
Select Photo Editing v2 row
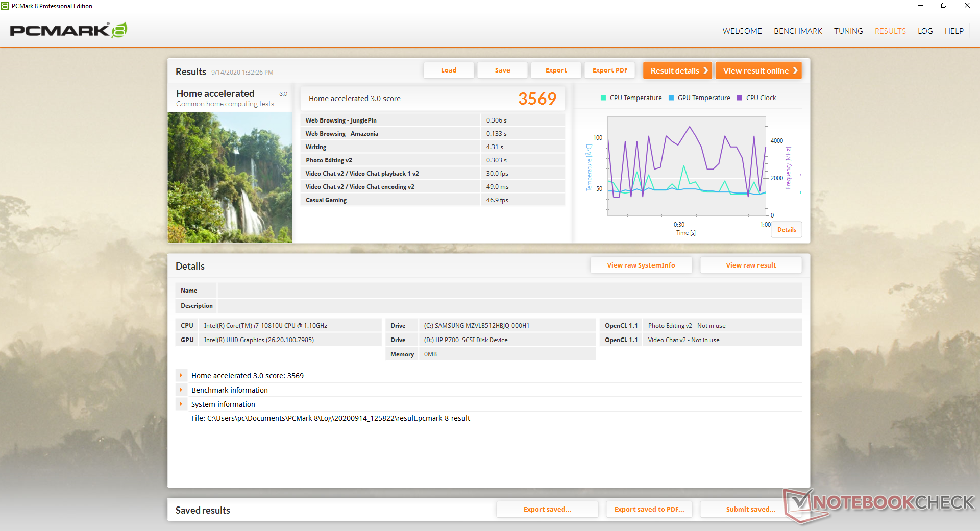tap(433, 160)
